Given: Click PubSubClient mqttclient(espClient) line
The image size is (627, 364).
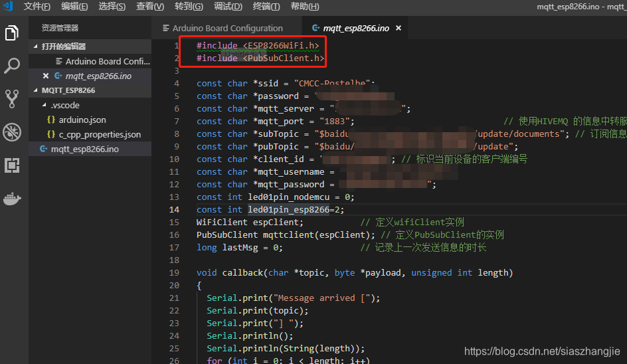Looking at the screenshot, I should tap(286, 234).
